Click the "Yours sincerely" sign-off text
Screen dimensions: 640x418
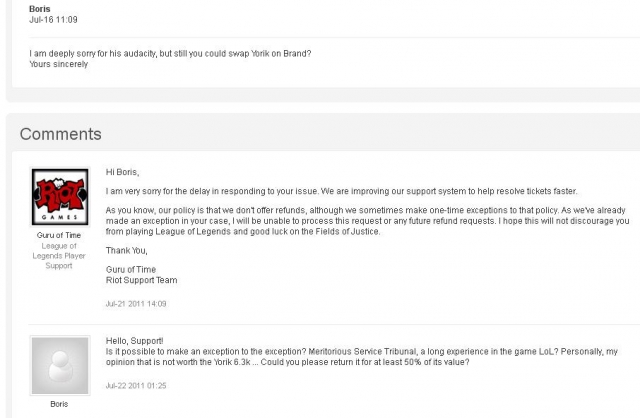pos(58,64)
